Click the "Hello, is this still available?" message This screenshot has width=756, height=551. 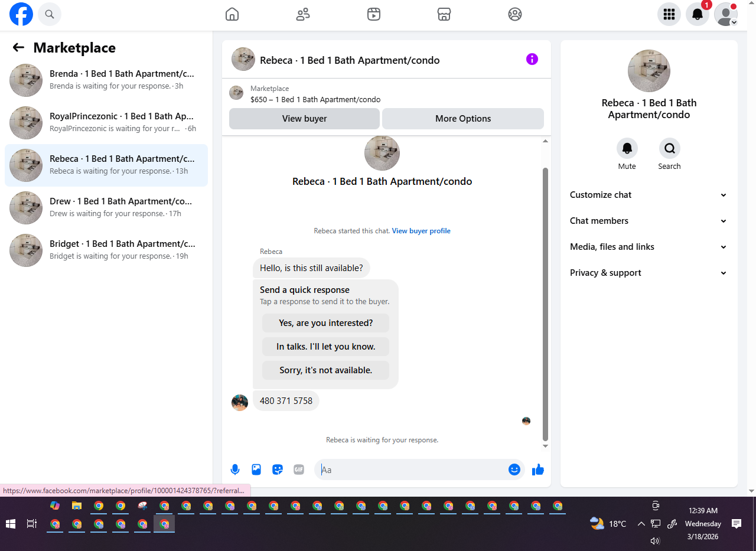click(x=311, y=268)
